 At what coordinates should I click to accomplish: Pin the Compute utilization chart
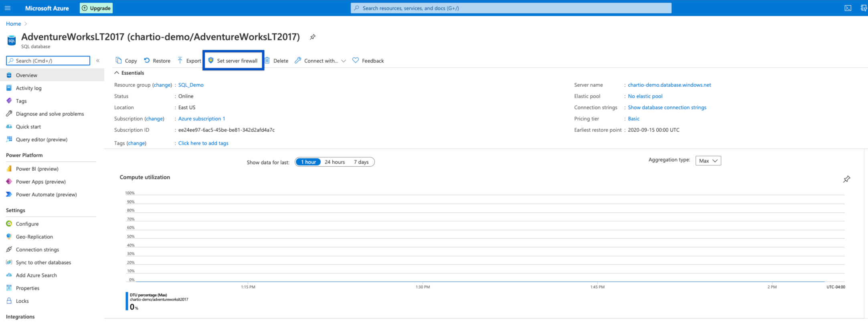[x=847, y=179]
